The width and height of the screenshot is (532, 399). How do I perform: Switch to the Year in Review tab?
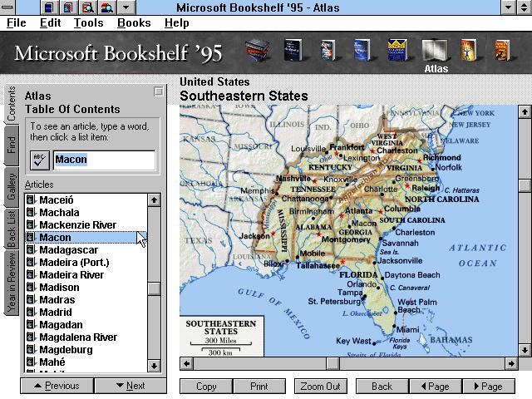point(11,283)
